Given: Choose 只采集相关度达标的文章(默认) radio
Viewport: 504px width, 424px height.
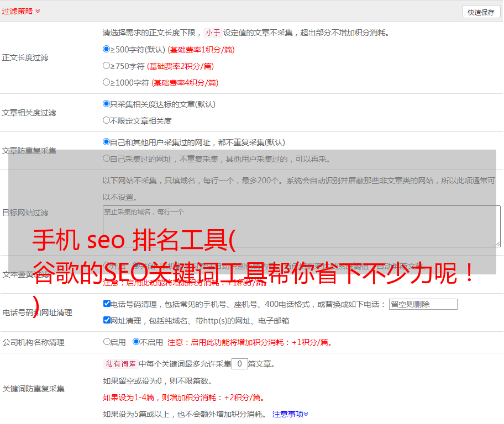Looking at the screenshot, I should pyautogui.click(x=107, y=104).
